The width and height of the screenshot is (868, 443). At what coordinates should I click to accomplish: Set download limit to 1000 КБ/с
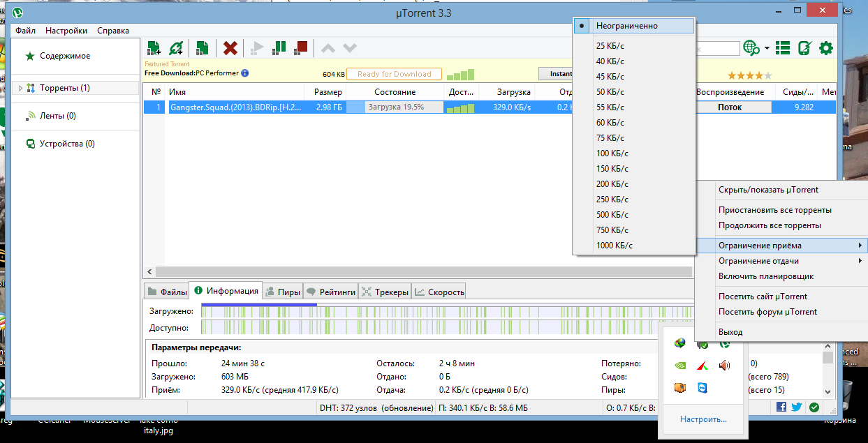click(633, 245)
